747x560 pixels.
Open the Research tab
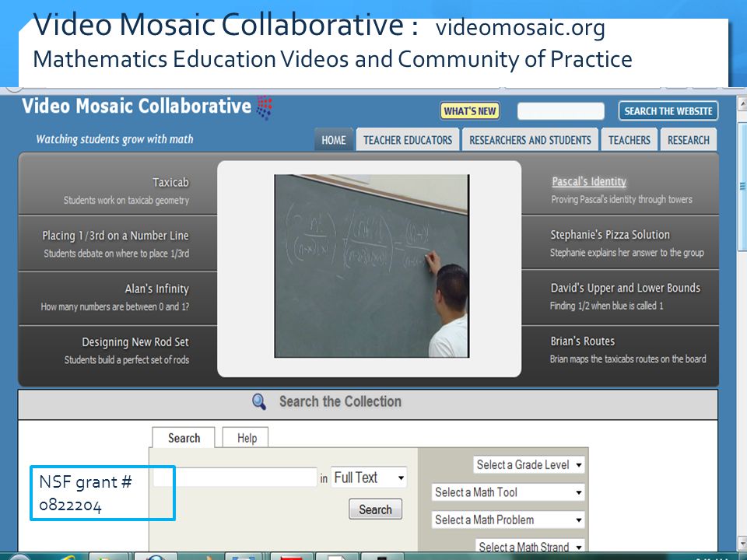click(689, 140)
